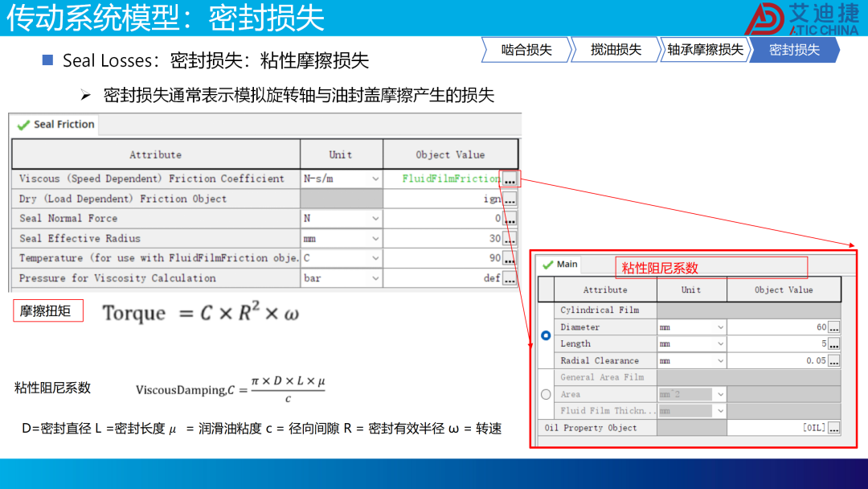Click Pressure for Viscosity value def
Viewport: 868px width, 489px height.
click(492, 278)
